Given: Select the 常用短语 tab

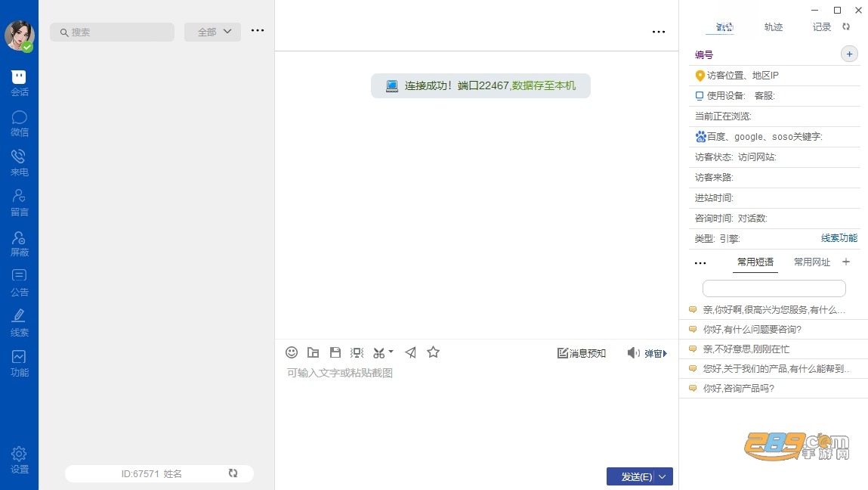Looking at the screenshot, I should 755,262.
